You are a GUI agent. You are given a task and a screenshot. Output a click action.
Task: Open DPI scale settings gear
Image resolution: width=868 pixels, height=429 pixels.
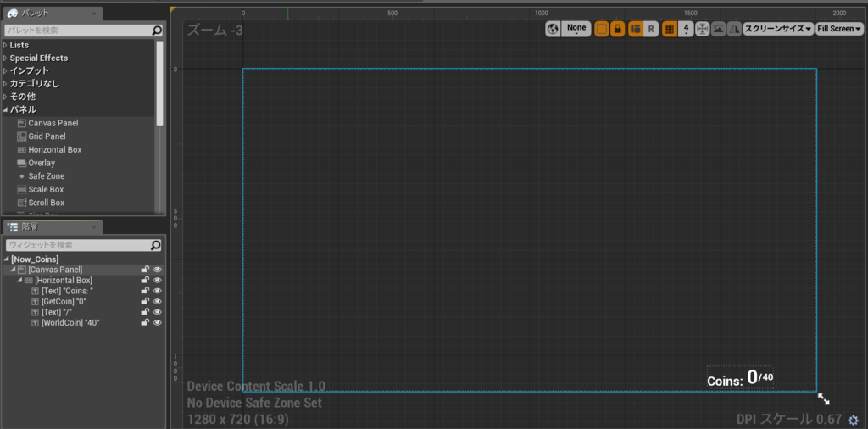[853, 420]
